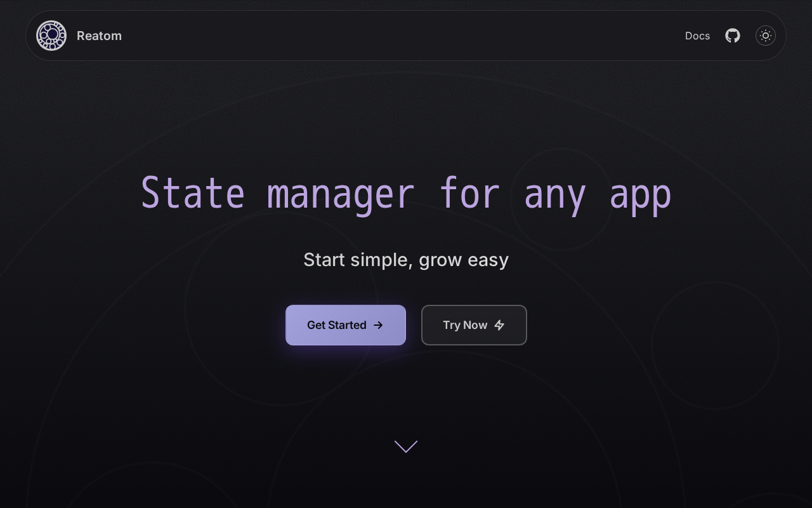Click the Try Now button
Image resolution: width=812 pixels, height=508 pixels.
474,325
